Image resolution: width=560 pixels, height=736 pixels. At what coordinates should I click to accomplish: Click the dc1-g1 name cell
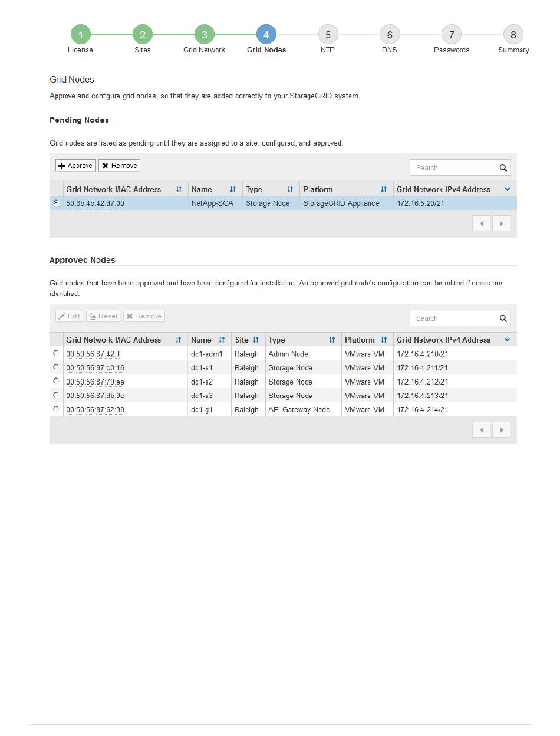click(209, 410)
